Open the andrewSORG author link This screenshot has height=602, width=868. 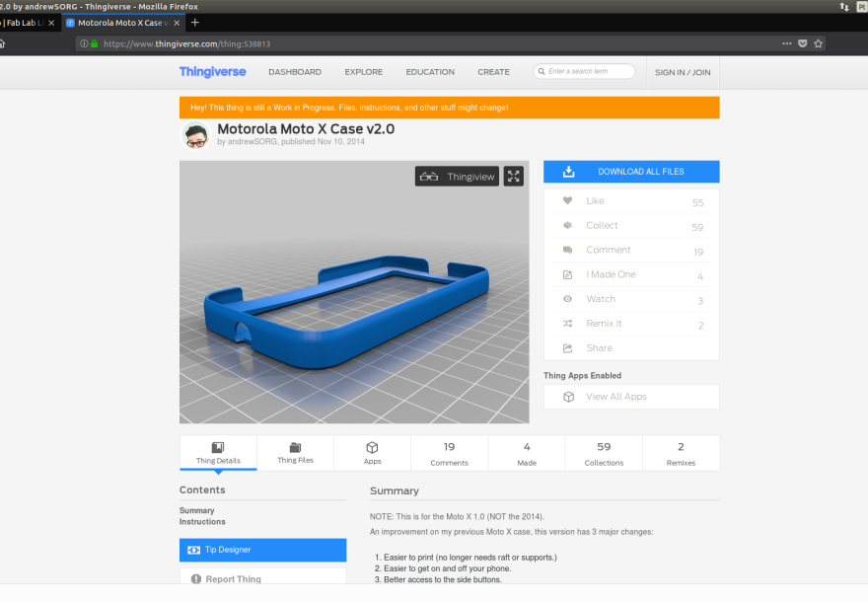pos(252,142)
